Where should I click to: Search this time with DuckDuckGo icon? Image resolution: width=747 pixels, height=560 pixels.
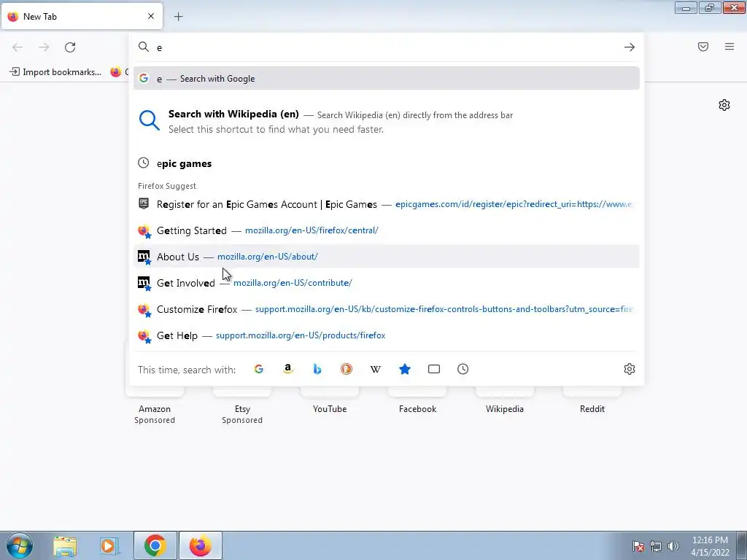pyautogui.click(x=347, y=369)
